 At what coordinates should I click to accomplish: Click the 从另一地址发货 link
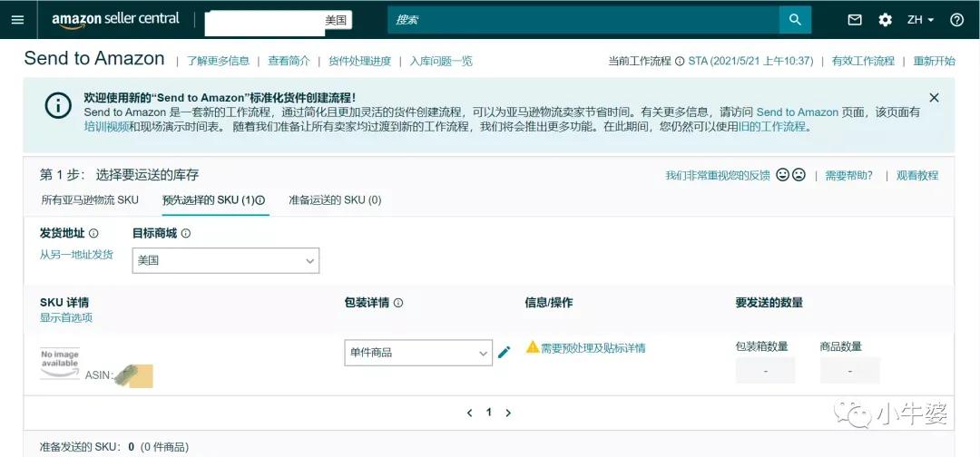(77, 255)
